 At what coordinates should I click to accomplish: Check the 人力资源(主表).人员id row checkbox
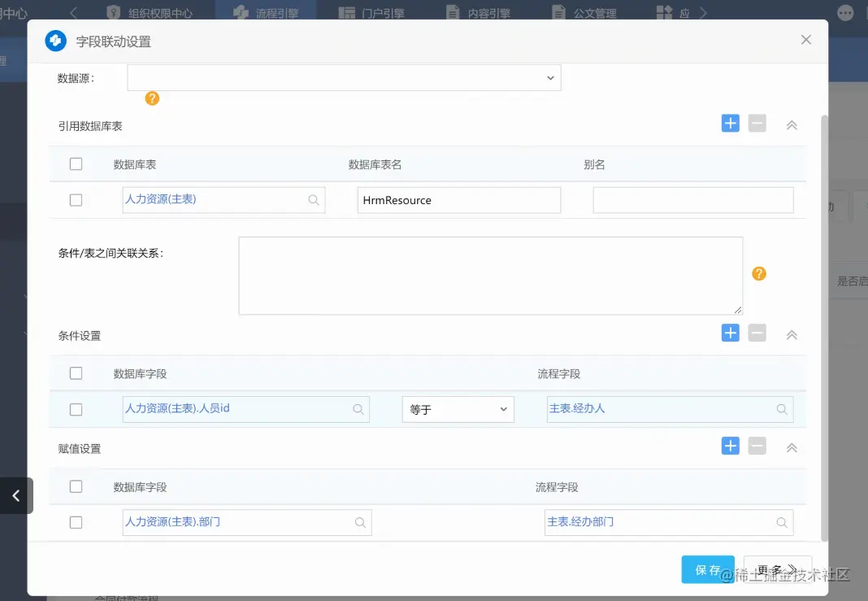point(76,409)
